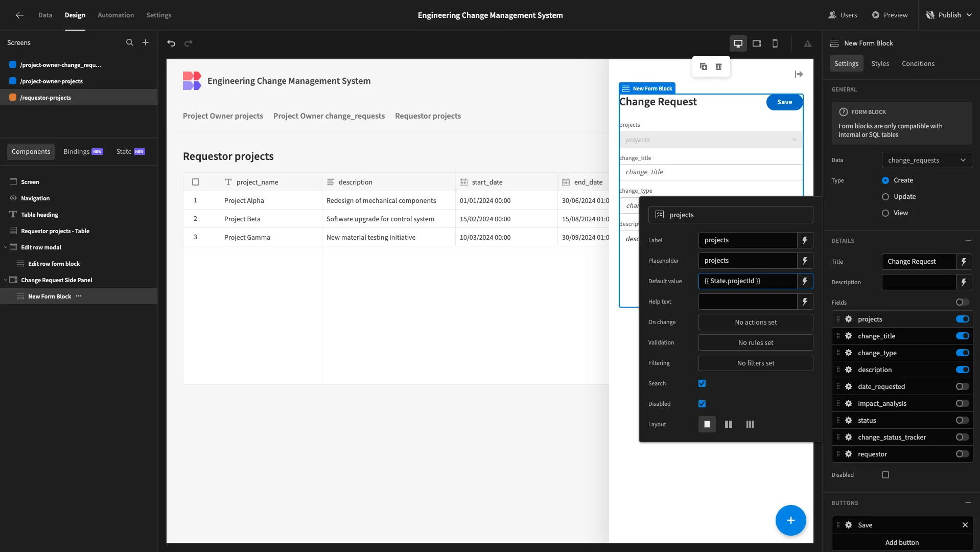Collapse the Edit row modal tree item
Image resolution: width=980 pixels, height=552 pixels.
(6, 247)
